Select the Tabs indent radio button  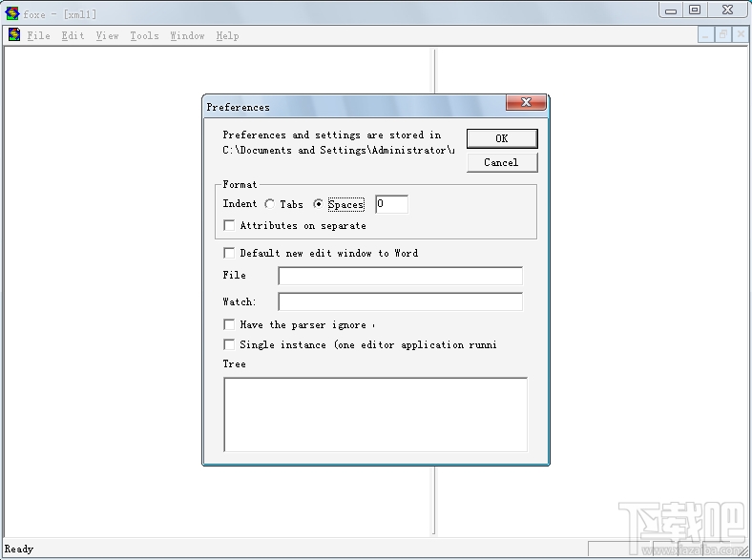269,204
